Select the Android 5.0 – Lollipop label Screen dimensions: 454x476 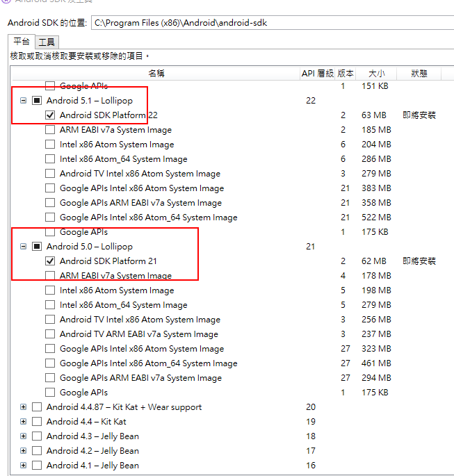90,247
